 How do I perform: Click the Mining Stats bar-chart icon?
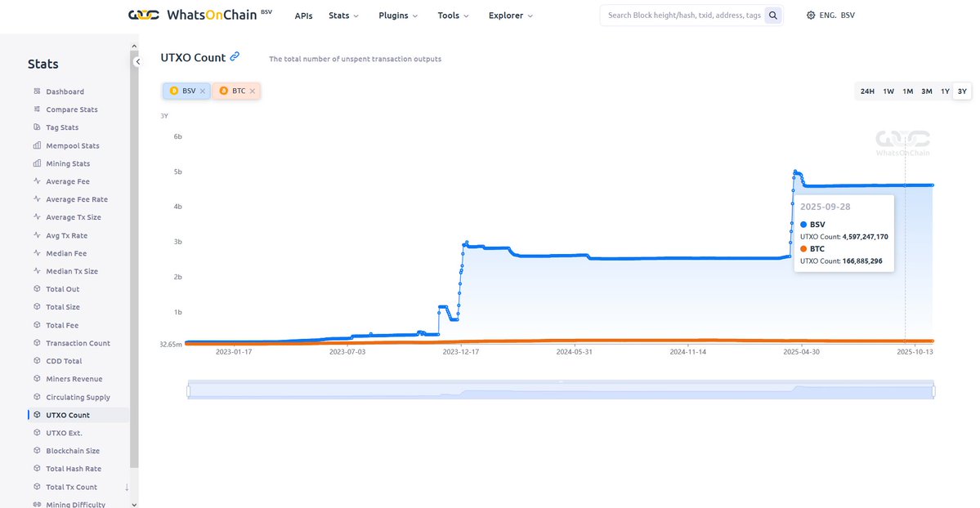[x=37, y=163]
